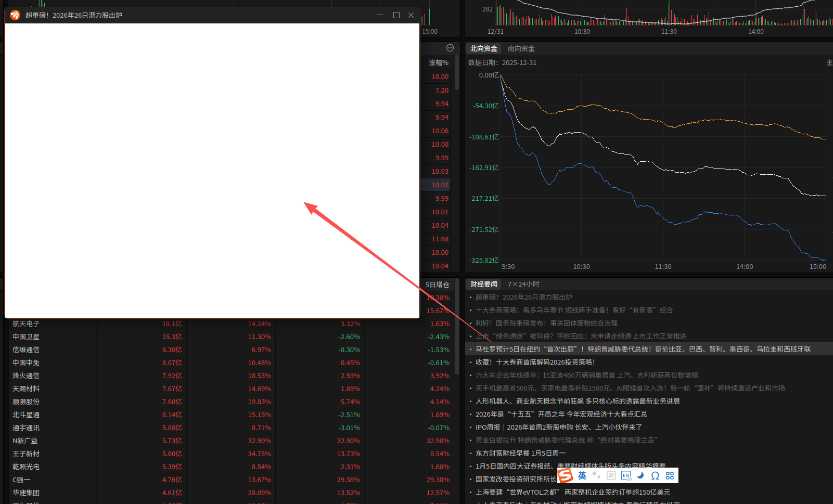The width and height of the screenshot is (833, 504).
Task: Open news 'IPO周报' headline
Action: pos(559,427)
